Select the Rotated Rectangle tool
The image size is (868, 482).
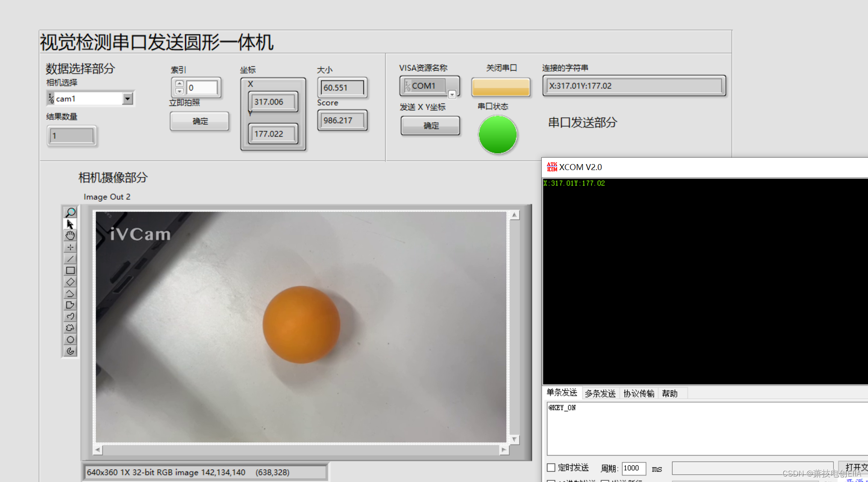[x=71, y=282]
